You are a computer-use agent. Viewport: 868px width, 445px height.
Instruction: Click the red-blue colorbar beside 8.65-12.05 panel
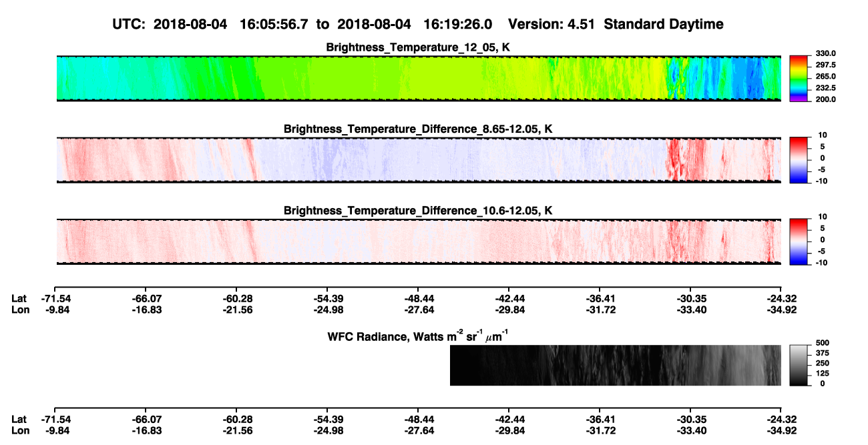click(x=798, y=160)
